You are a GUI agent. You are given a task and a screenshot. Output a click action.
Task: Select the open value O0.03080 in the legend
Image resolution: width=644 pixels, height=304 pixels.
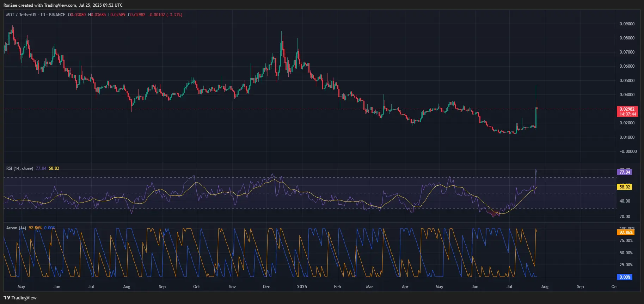[x=77, y=15]
